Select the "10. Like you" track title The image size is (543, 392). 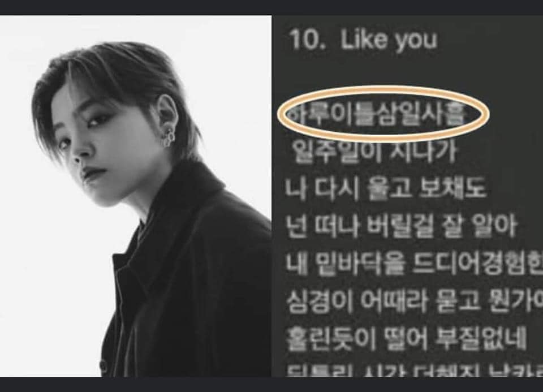pyautogui.click(x=363, y=40)
